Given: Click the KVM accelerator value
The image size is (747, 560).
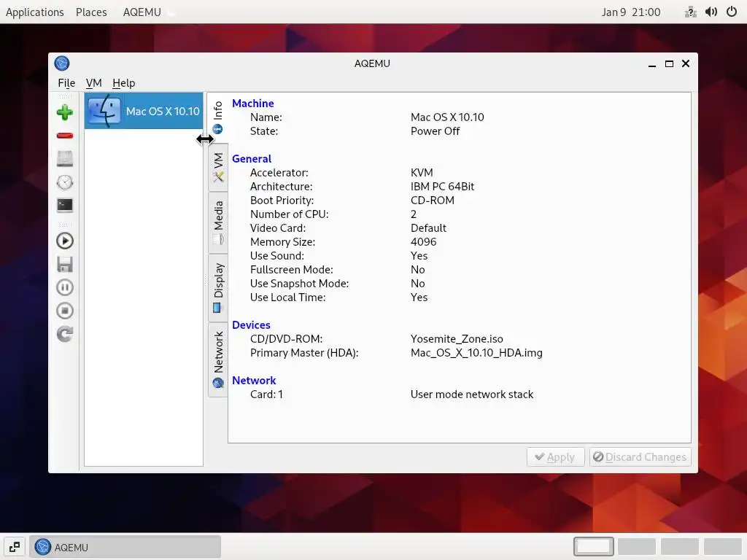Looking at the screenshot, I should (x=422, y=172).
